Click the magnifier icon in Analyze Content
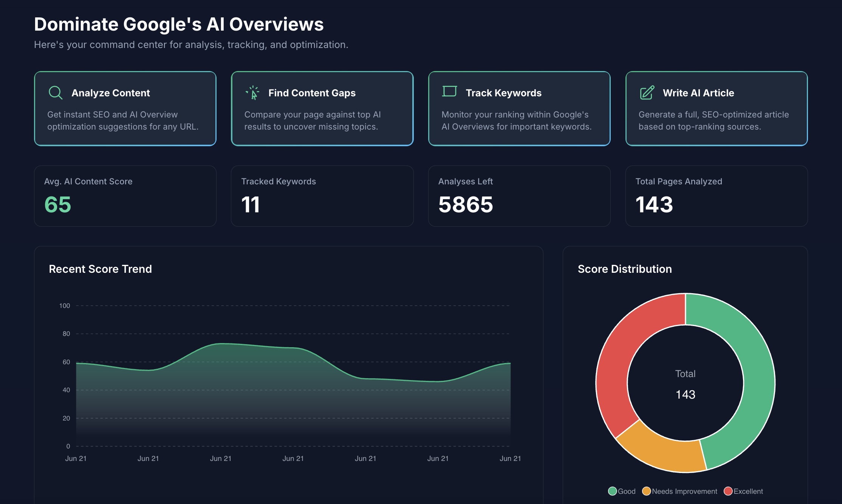 (56, 93)
